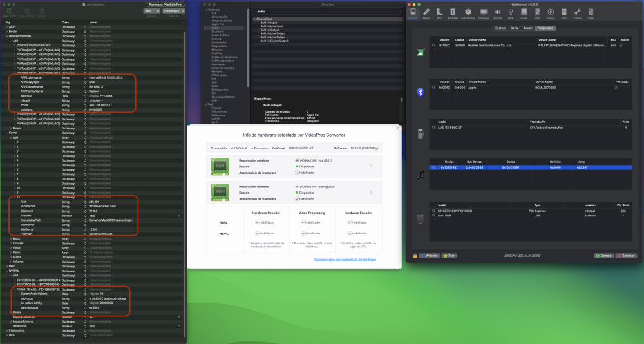644x344 pixels.
Task: Click the Star button in Hackintool
Action: point(449,256)
